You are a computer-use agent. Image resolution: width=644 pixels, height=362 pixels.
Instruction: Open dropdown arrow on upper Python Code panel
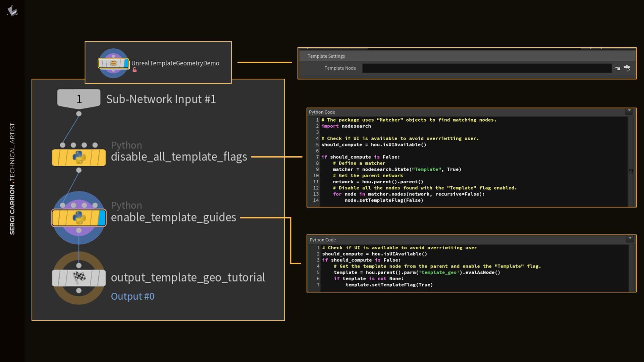click(x=629, y=111)
